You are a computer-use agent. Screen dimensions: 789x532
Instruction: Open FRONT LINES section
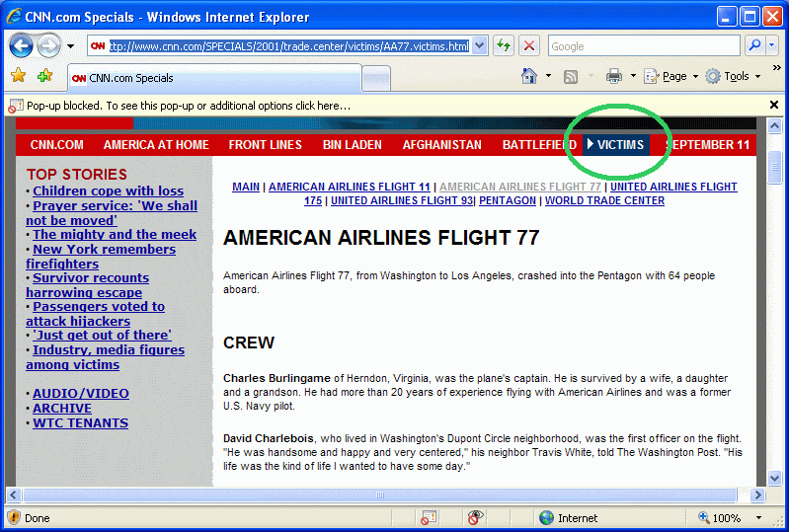266,145
